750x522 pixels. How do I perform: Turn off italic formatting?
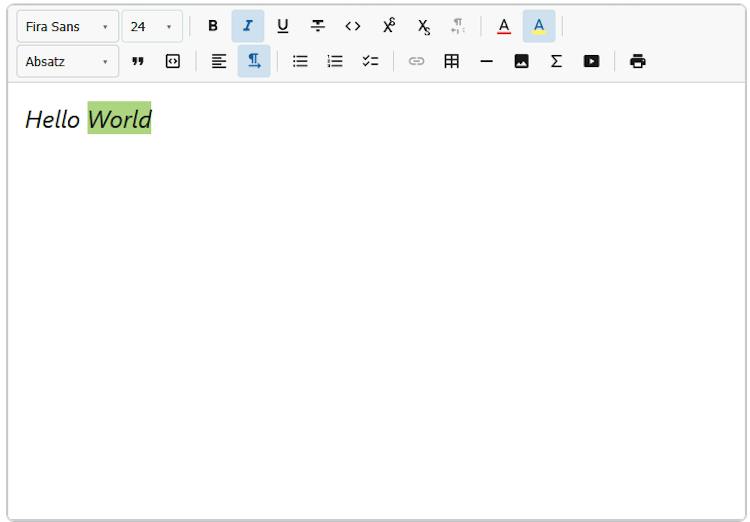tap(248, 26)
